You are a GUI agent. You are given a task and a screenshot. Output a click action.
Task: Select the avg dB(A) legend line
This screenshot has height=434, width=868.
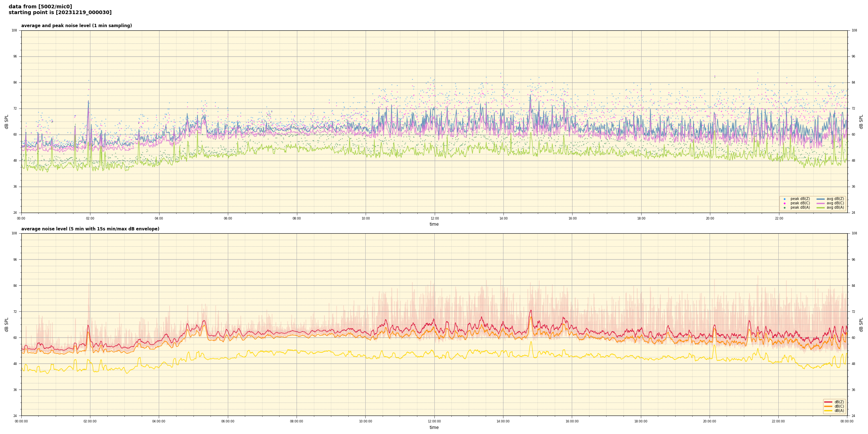click(821, 208)
